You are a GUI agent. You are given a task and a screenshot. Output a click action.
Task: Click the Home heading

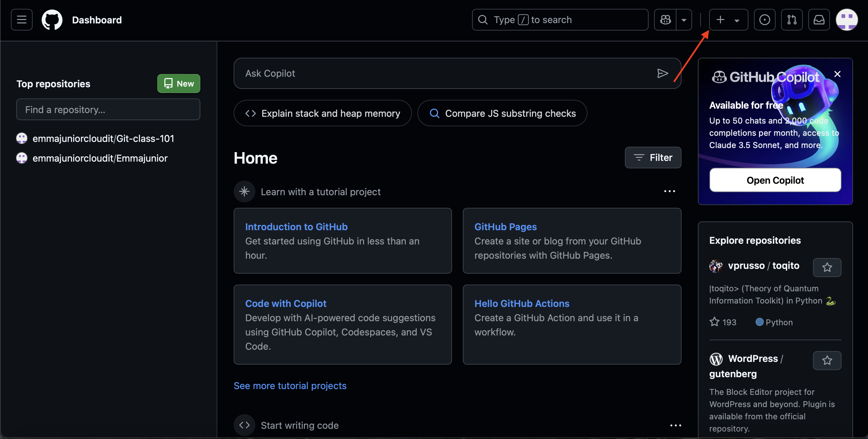[255, 158]
